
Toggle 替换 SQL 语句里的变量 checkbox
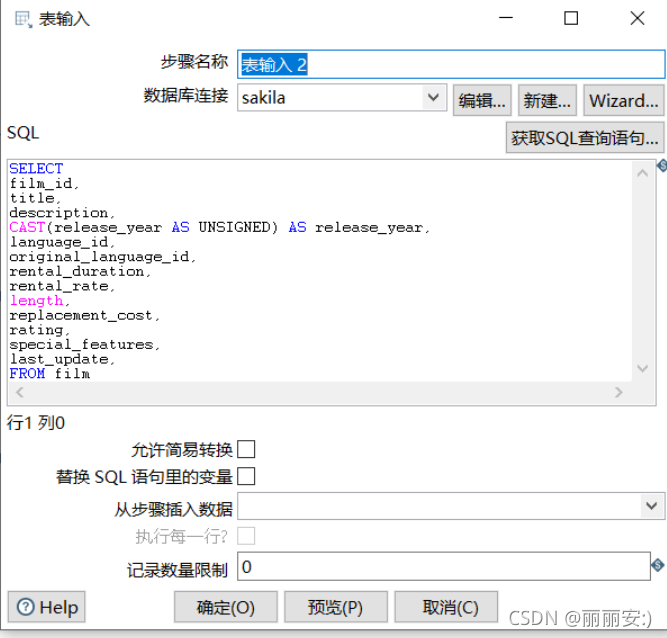(x=246, y=476)
